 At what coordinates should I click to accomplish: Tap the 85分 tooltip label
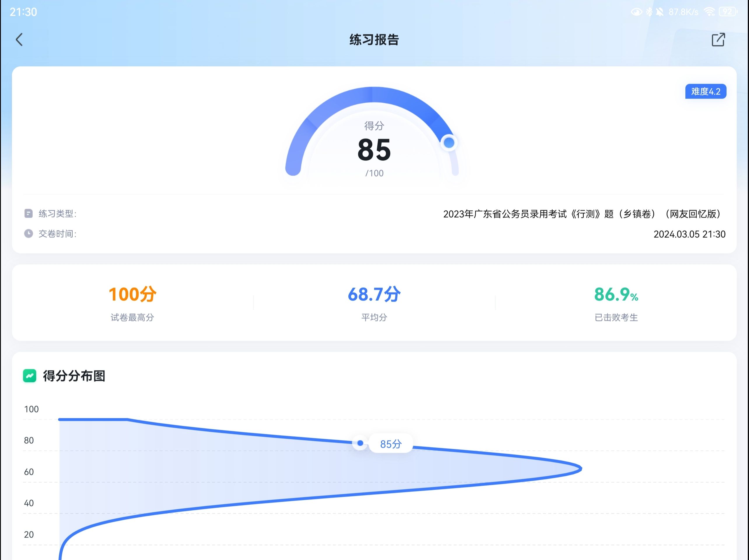[x=391, y=444]
